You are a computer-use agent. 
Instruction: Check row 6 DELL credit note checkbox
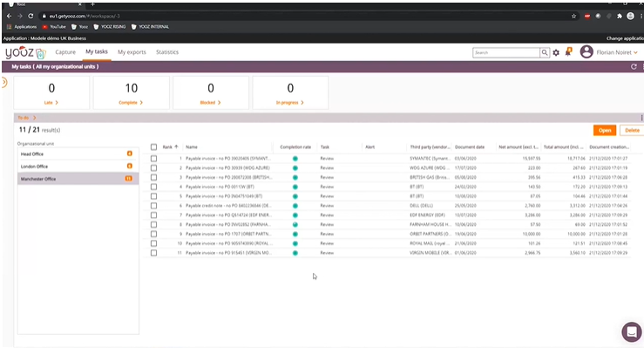click(x=153, y=206)
